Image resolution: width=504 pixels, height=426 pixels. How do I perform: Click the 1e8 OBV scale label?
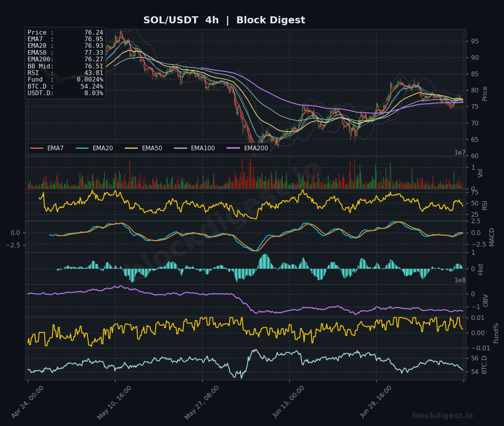460,280
